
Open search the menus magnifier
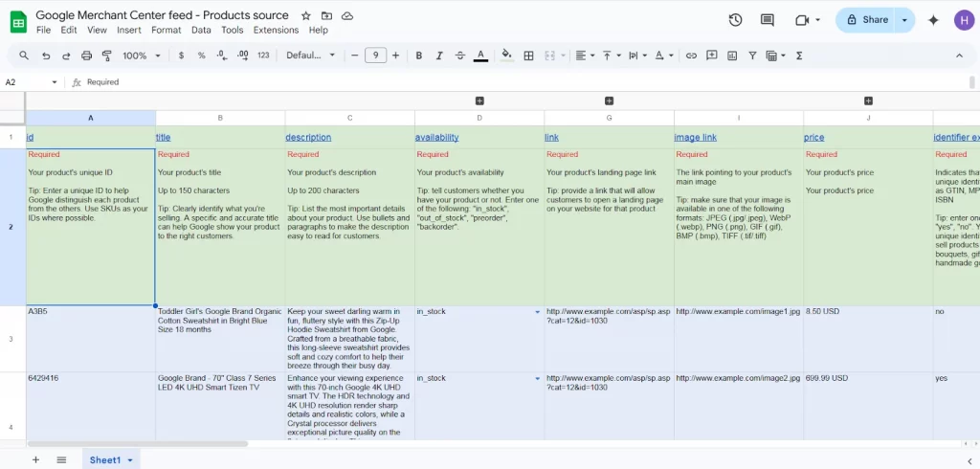point(24,56)
